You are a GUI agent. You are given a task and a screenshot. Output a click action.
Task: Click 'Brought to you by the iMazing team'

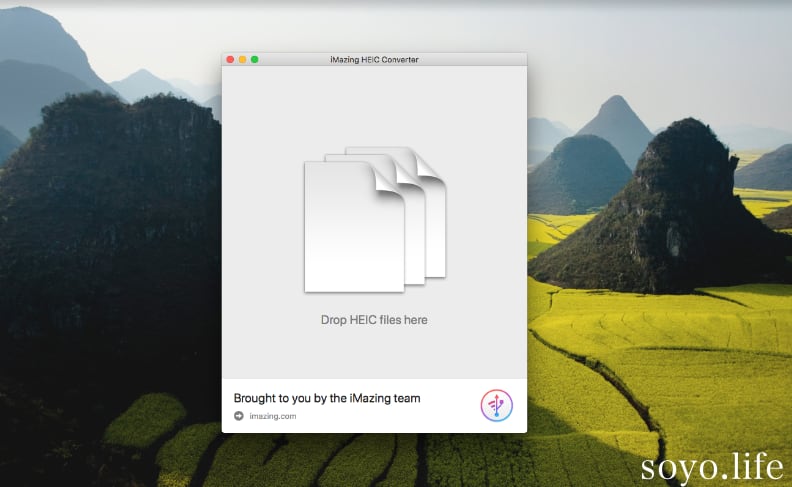327,398
